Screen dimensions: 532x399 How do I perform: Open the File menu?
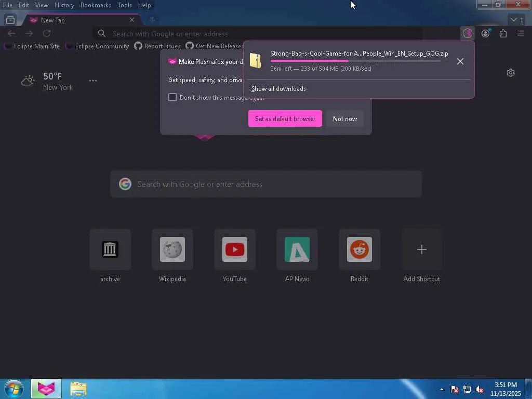tap(7, 5)
